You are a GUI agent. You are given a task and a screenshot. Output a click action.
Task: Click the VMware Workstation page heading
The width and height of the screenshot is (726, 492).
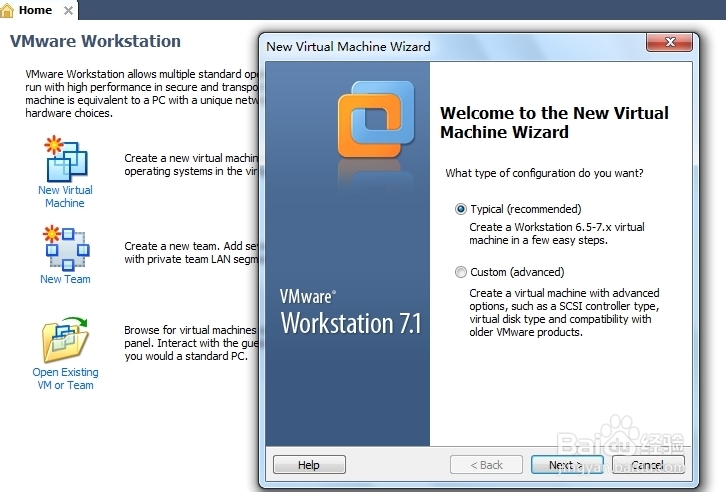[95, 41]
